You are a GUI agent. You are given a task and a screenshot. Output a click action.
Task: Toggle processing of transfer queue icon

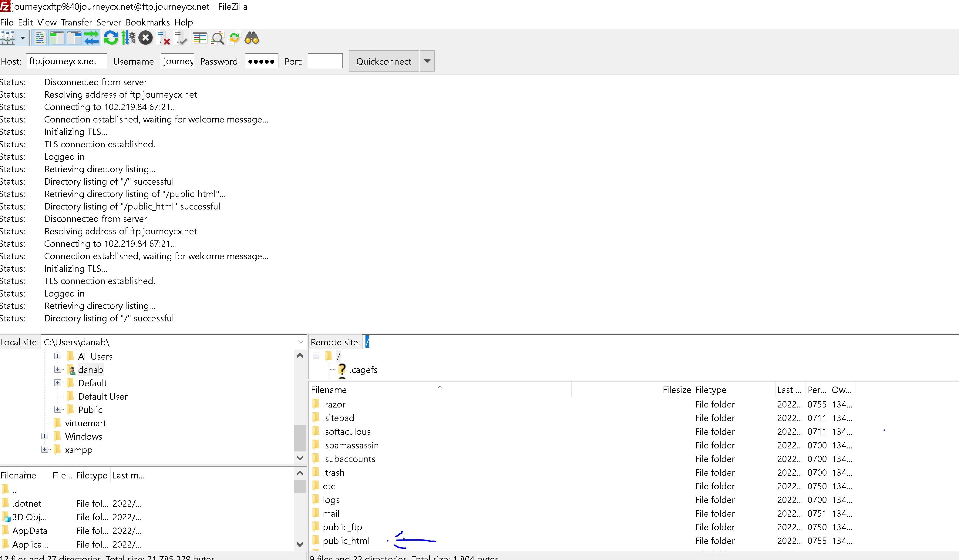tap(128, 38)
